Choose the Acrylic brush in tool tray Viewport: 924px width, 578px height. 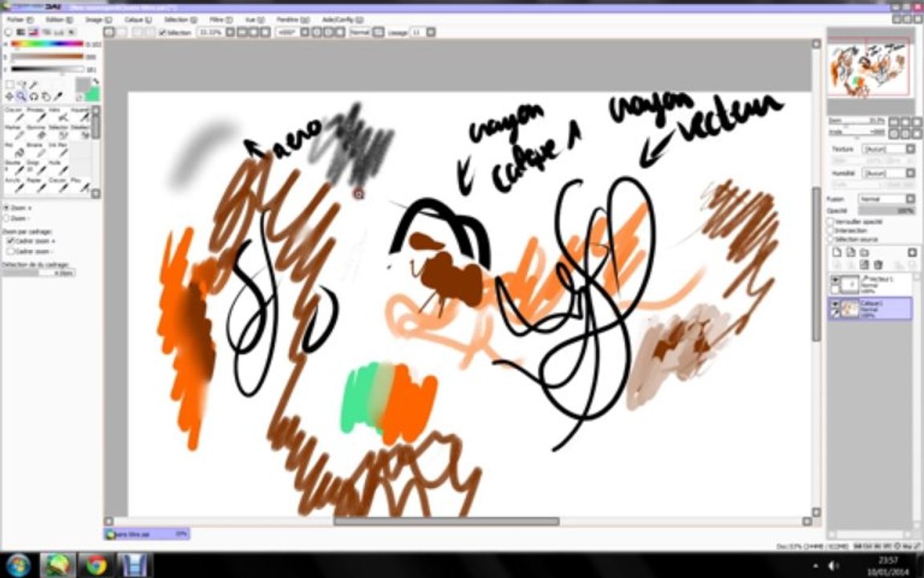[x=14, y=185]
